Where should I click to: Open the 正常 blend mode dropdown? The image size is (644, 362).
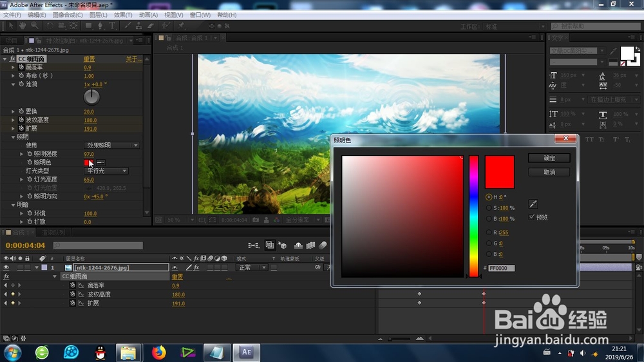[252, 267]
